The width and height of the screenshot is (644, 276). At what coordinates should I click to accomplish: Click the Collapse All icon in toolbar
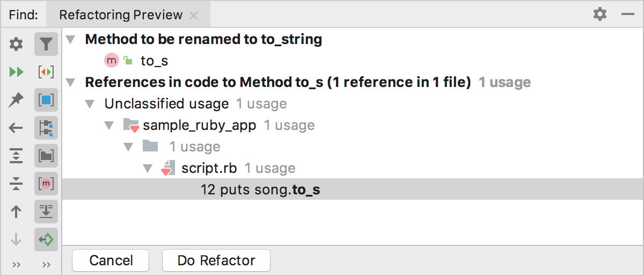tap(17, 184)
